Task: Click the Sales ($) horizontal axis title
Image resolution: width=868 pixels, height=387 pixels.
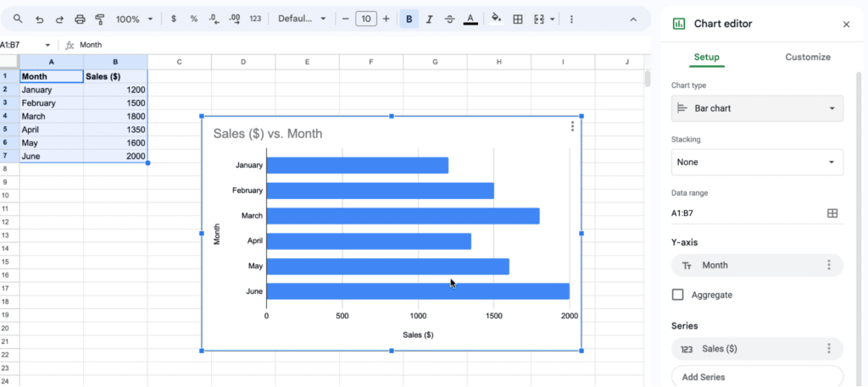Action: click(418, 335)
